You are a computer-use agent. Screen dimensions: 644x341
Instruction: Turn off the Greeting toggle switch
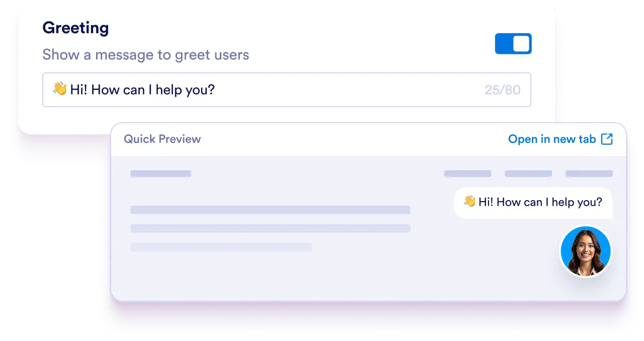tap(513, 44)
